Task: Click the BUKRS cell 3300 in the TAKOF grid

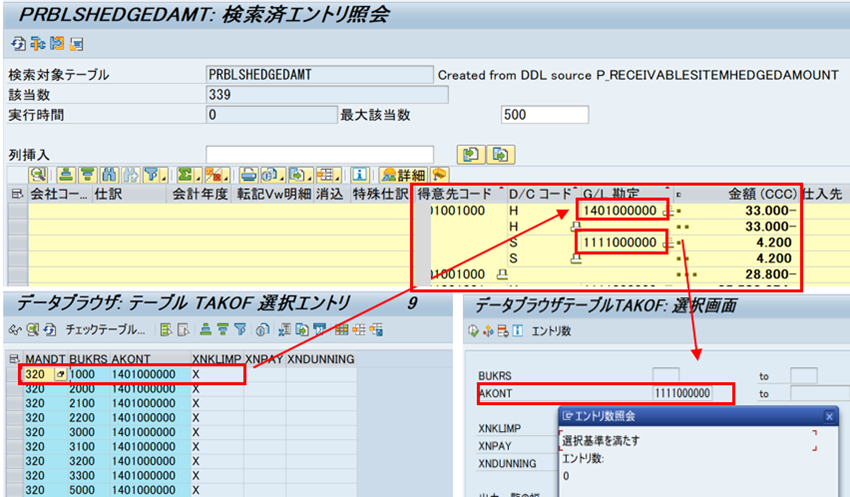Action: [x=89, y=475]
